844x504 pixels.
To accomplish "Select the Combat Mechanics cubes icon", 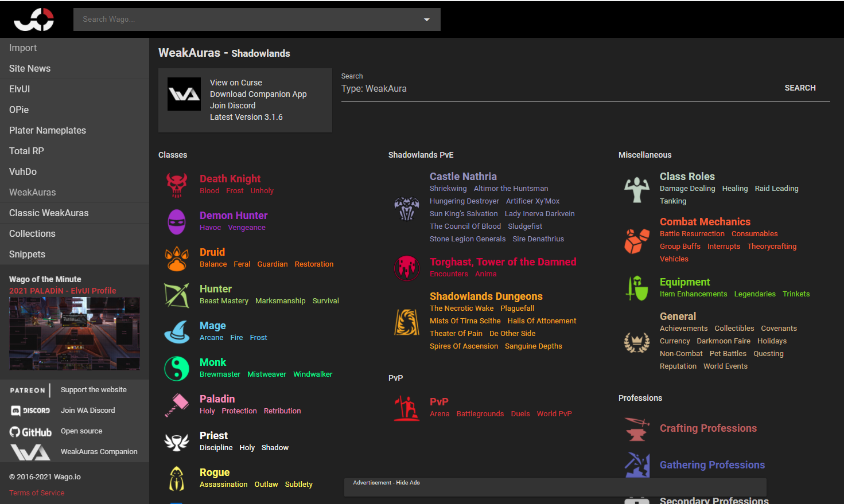I will click(x=637, y=241).
